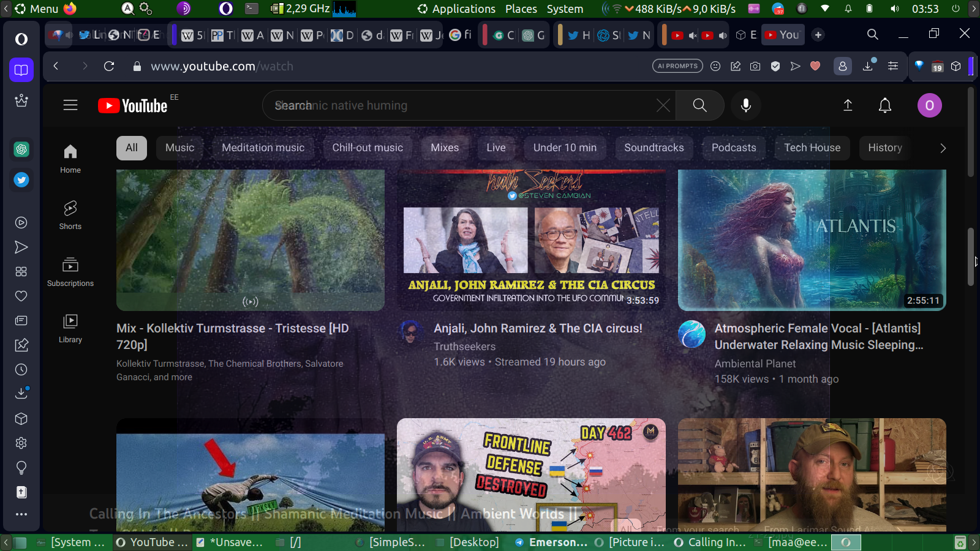Viewport: 980px width, 551px height.
Task: Click the YouTube create upload icon
Action: point(848,105)
